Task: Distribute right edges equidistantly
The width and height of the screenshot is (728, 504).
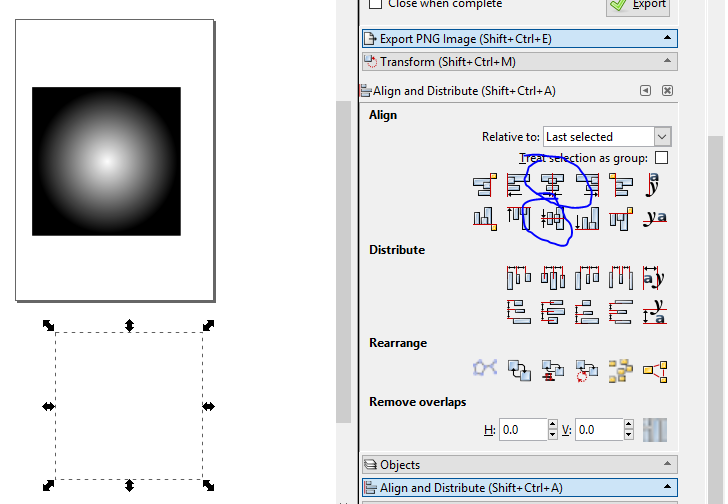Action: 587,278
